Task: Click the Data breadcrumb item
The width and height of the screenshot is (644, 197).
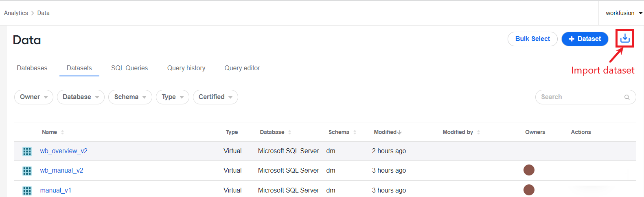Action: coord(44,13)
